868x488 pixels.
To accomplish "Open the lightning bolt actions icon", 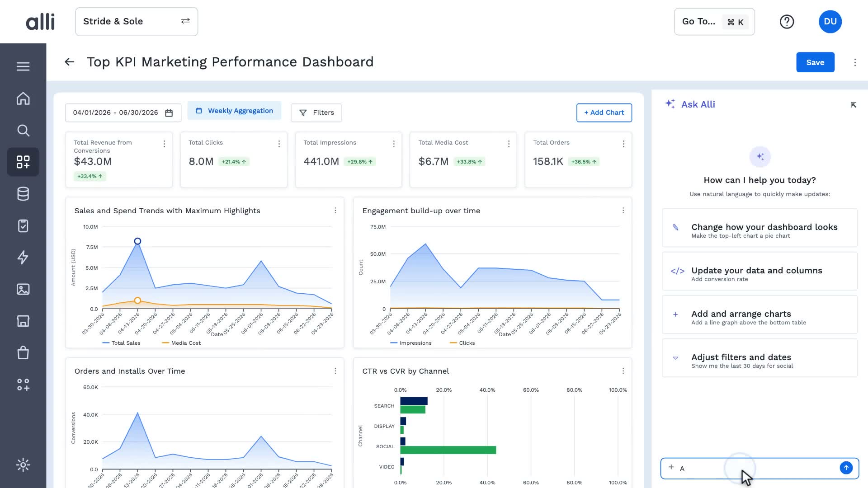I will pyautogui.click(x=23, y=258).
